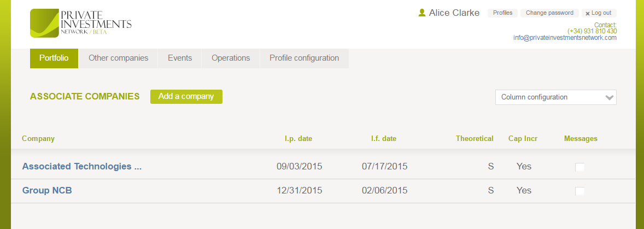Click the Change password button
This screenshot has width=644, height=229.
click(549, 13)
